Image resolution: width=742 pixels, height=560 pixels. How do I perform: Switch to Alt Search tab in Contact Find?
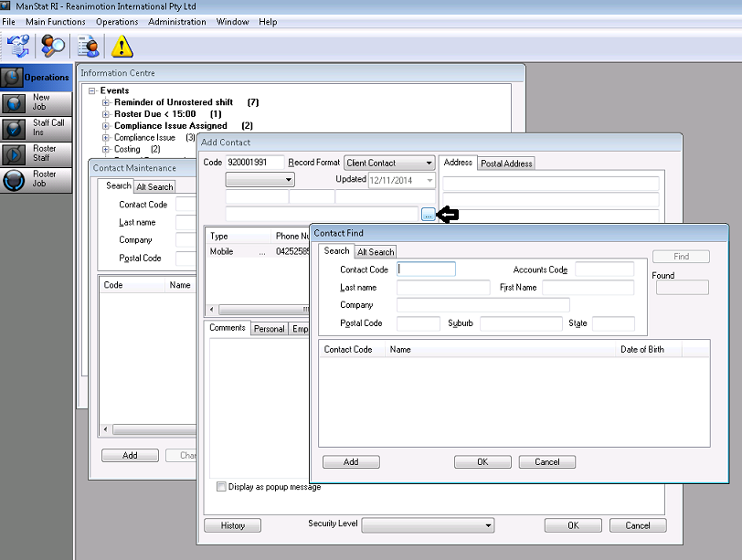coord(376,252)
